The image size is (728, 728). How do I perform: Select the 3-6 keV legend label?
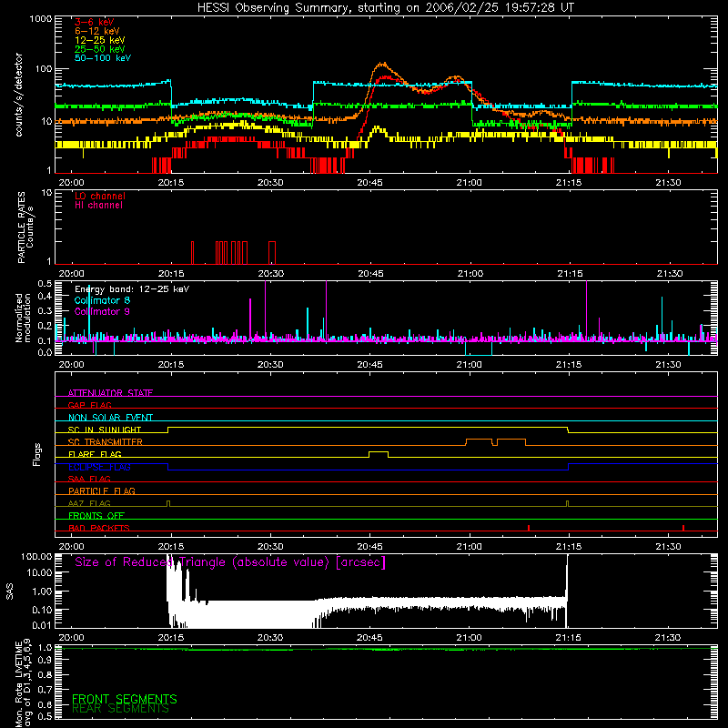[x=95, y=22]
